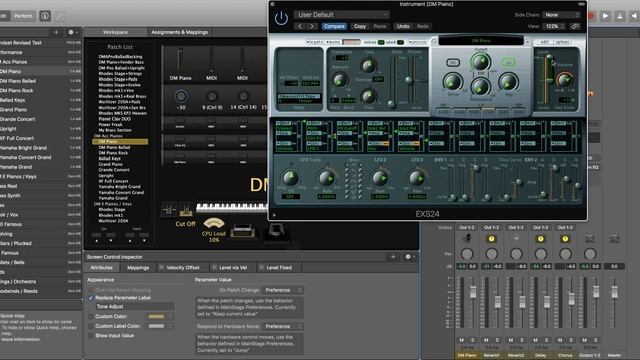
Task: Click the EXS24 filter Resonance knob
Action: coord(480,86)
